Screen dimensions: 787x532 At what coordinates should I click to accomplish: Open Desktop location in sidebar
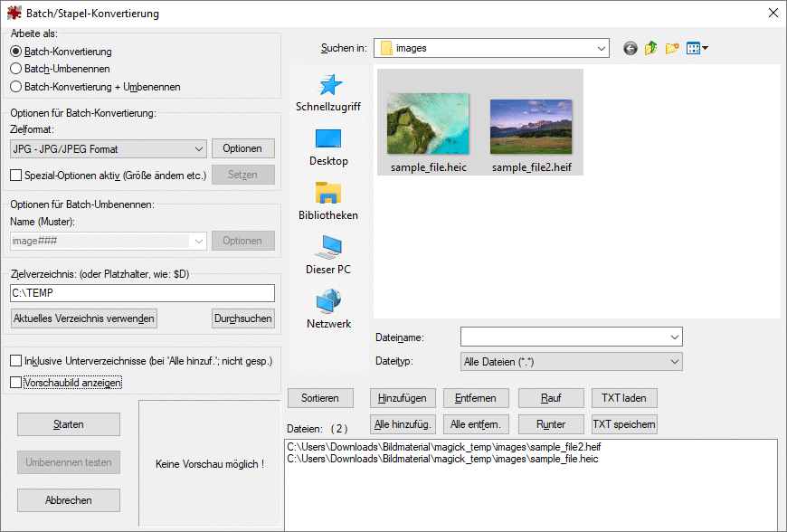click(x=328, y=139)
